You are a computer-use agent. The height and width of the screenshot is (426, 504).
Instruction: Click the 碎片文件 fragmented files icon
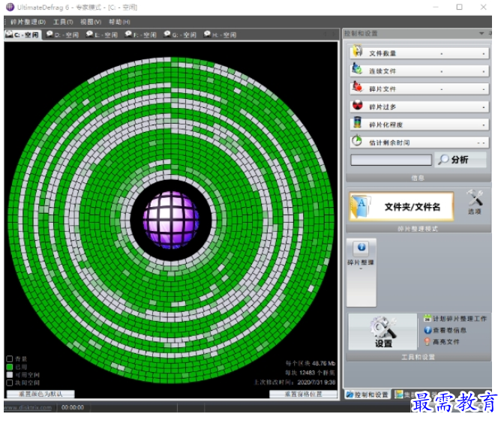click(x=357, y=87)
